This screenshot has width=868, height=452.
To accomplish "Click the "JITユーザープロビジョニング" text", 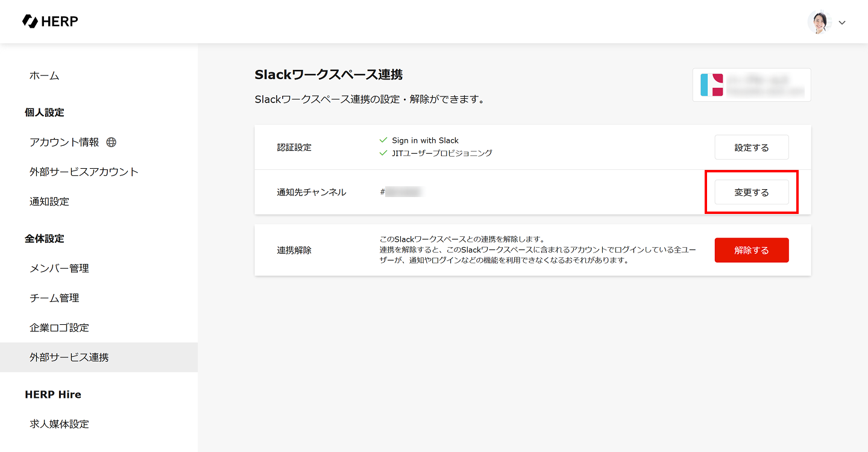I will coord(442,153).
